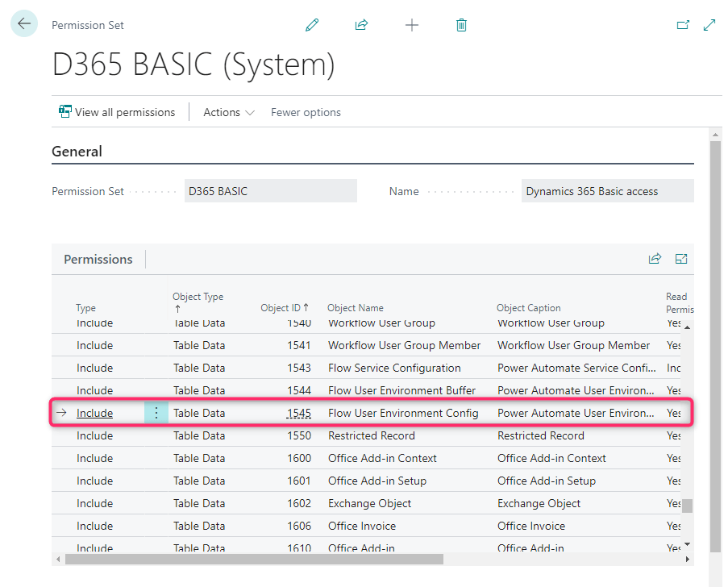This screenshot has height=587, width=728.
Task: Sort by Object Type column header
Action: (x=198, y=302)
